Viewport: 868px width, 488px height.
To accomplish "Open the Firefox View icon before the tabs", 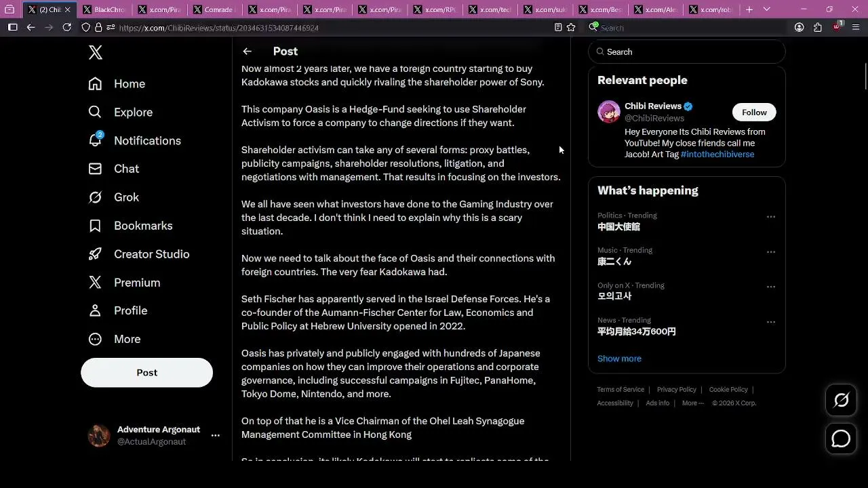I will point(9,9).
